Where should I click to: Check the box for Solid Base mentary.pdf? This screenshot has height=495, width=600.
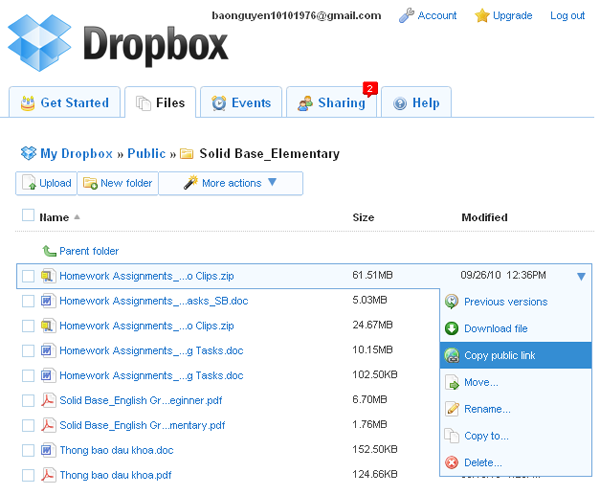(x=28, y=425)
